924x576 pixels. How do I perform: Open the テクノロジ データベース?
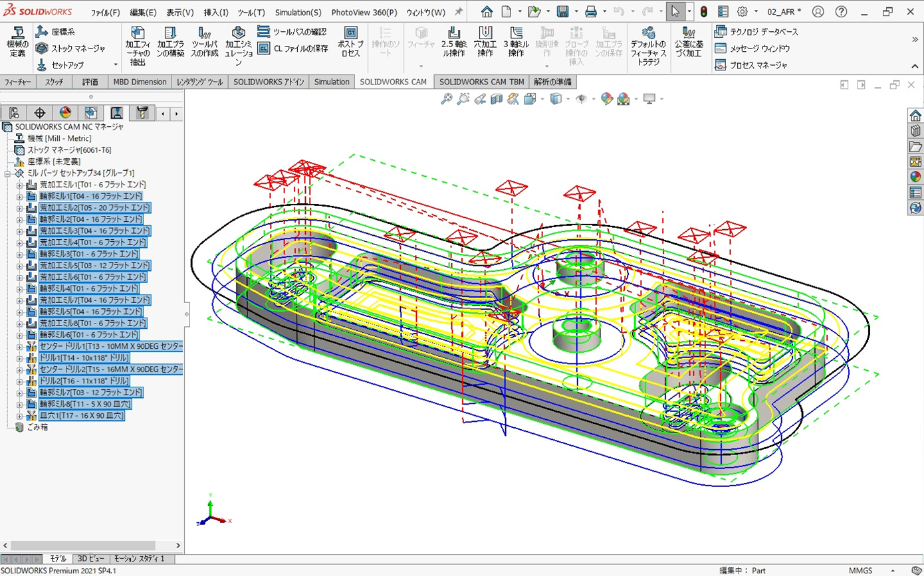[x=756, y=32]
